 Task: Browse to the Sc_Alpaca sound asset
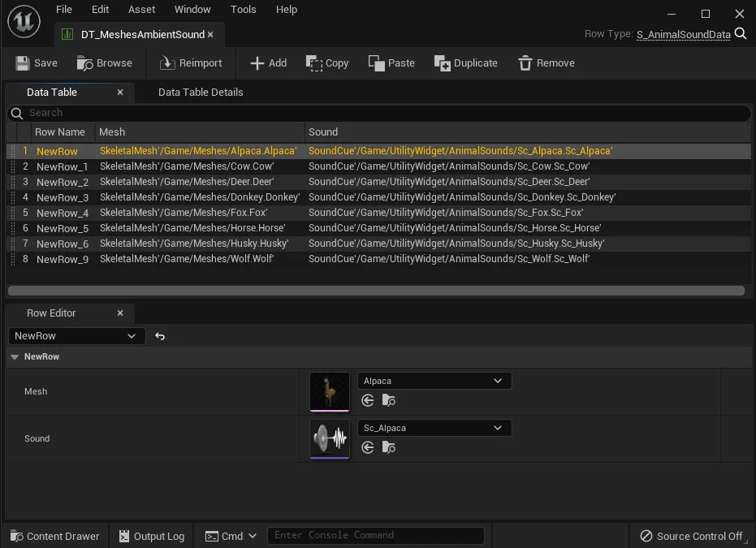coord(389,447)
